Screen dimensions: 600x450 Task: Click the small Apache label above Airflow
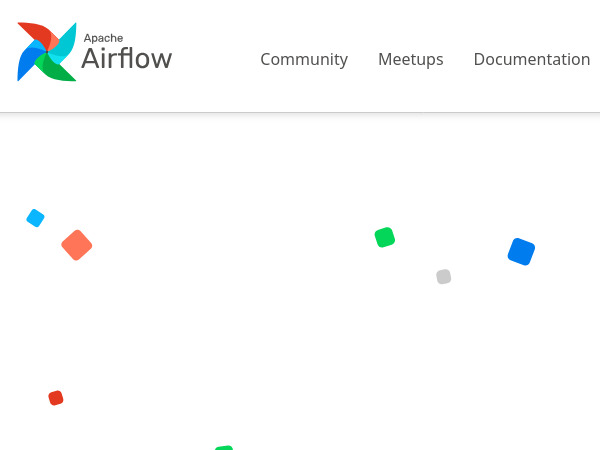click(103, 38)
